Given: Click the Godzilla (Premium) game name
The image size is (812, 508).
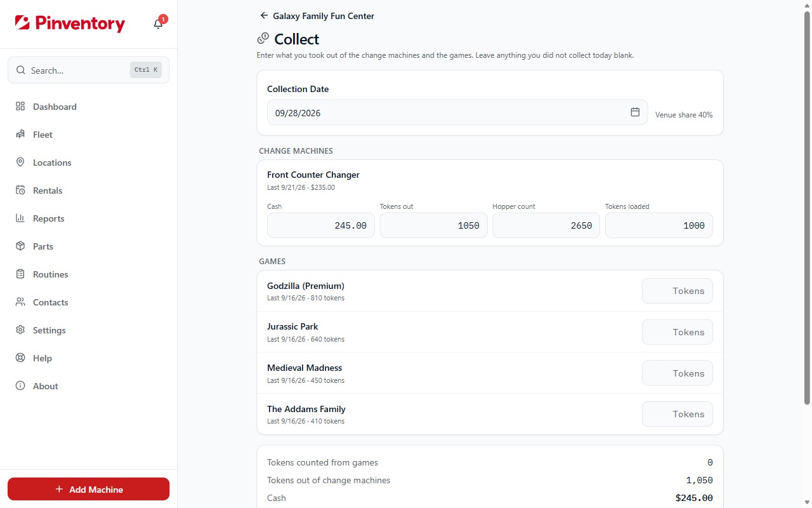Looking at the screenshot, I should (306, 286).
